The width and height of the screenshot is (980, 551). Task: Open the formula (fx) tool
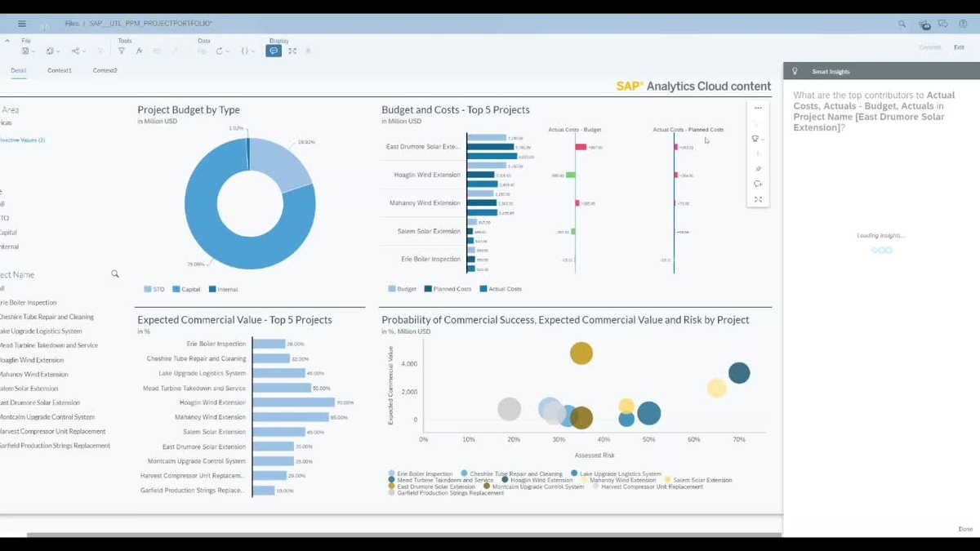pos(140,51)
